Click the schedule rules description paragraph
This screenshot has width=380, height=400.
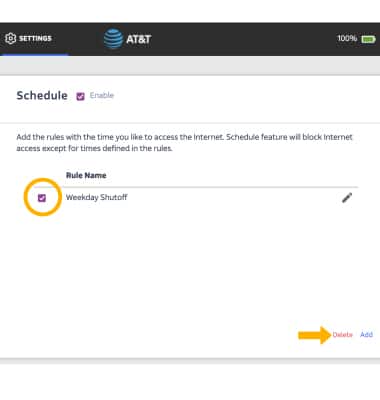point(184,143)
